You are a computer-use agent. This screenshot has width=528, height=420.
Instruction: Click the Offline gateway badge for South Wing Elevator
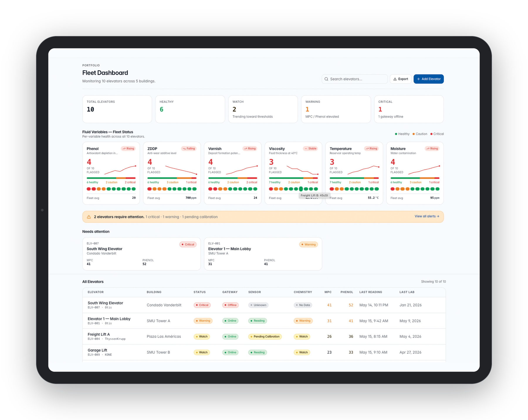[x=230, y=305]
